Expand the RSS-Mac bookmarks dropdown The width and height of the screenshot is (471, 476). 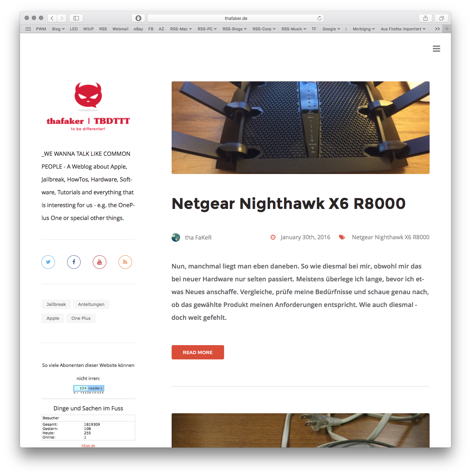[181, 29]
